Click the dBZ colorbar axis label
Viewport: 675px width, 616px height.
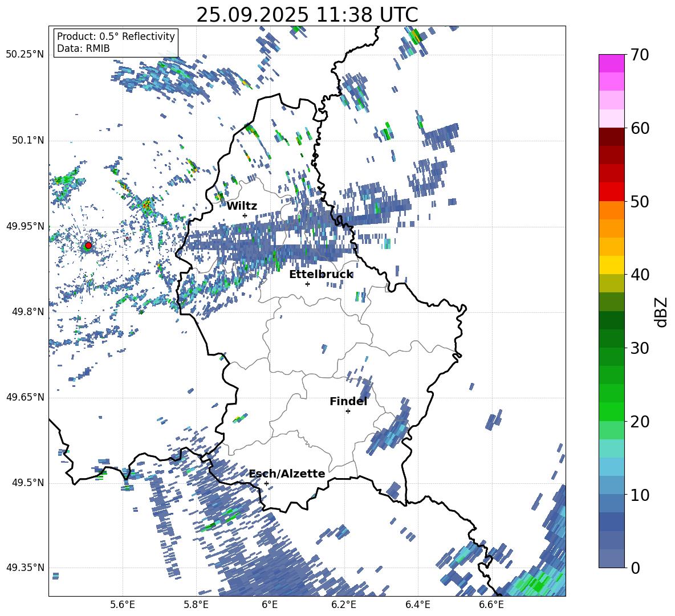(662, 312)
